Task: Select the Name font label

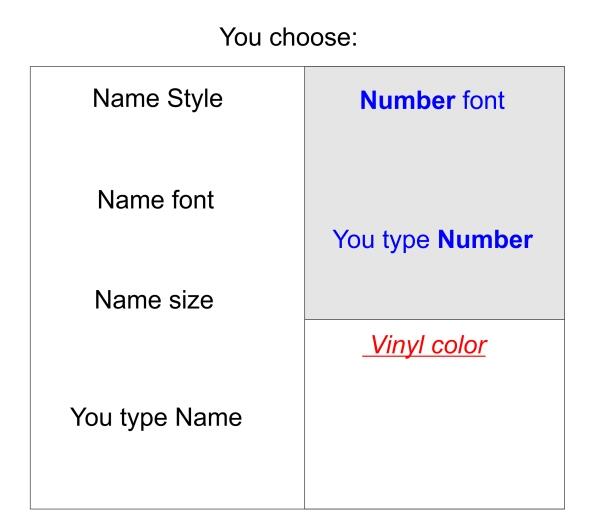Action: point(156,200)
